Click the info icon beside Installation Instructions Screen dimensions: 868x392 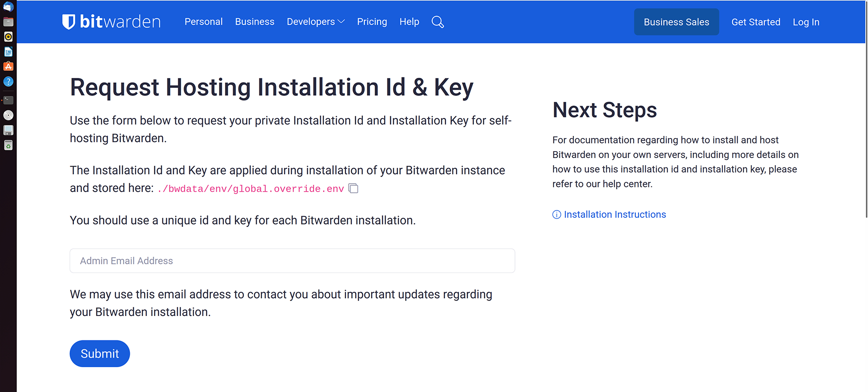coord(557,215)
